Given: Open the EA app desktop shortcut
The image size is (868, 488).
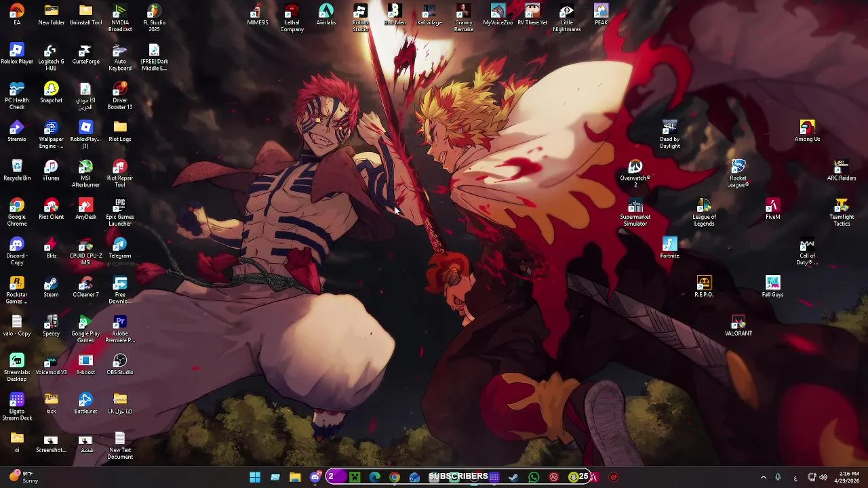Looking at the screenshot, I should pos(17,15).
